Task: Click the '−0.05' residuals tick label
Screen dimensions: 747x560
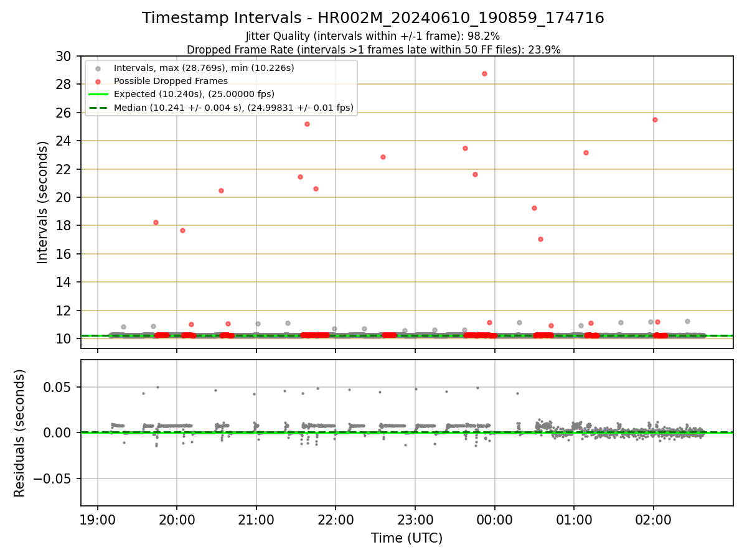Action: [x=54, y=478]
